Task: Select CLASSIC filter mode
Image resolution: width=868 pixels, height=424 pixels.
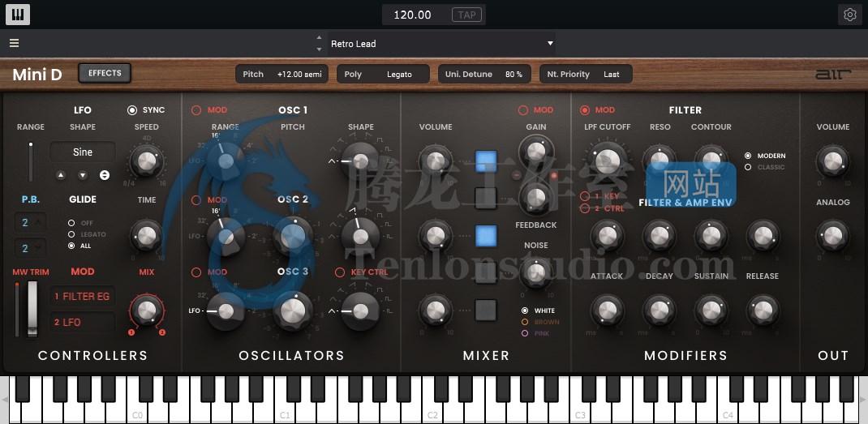Action: tap(748, 167)
